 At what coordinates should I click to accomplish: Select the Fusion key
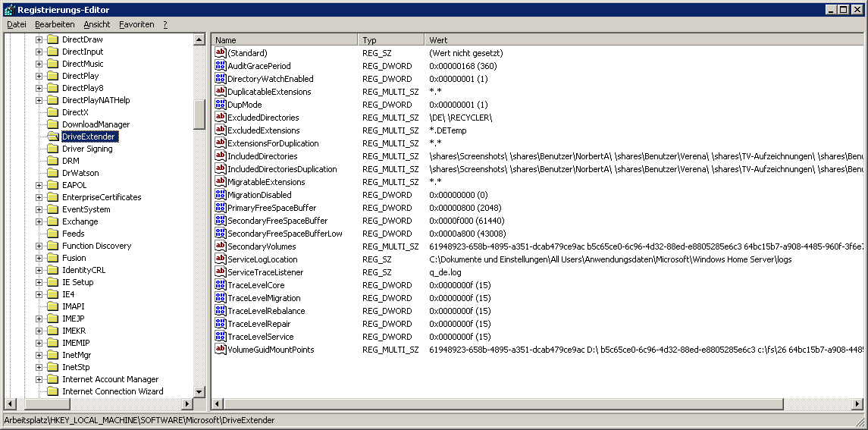point(74,258)
